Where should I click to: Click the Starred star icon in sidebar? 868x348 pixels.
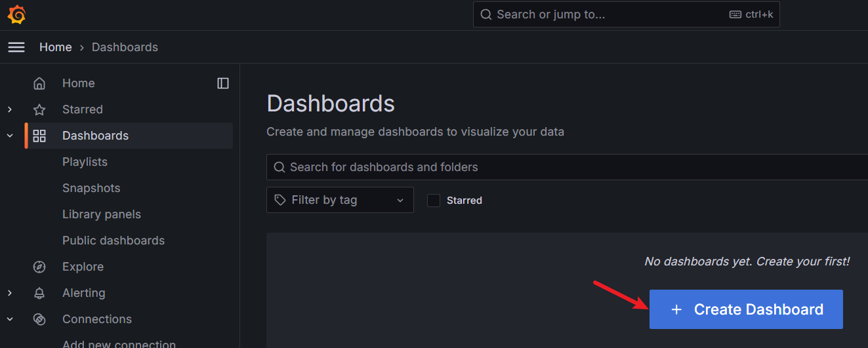coord(39,109)
